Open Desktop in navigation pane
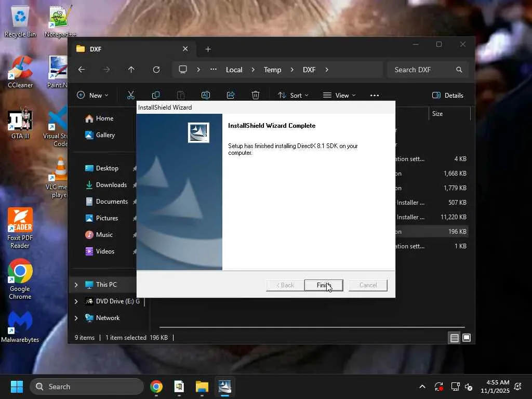The width and height of the screenshot is (532, 399). [x=107, y=168]
